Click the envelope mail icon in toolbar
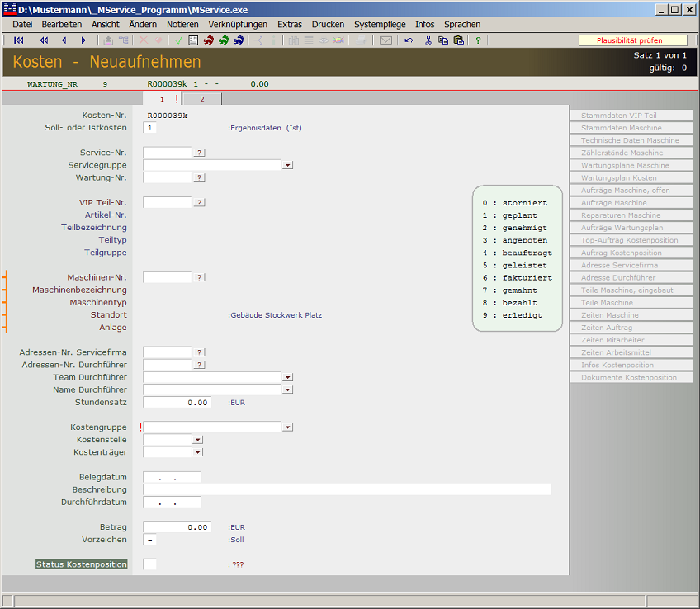The width and height of the screenshot is (700, 609). point(385,40)
